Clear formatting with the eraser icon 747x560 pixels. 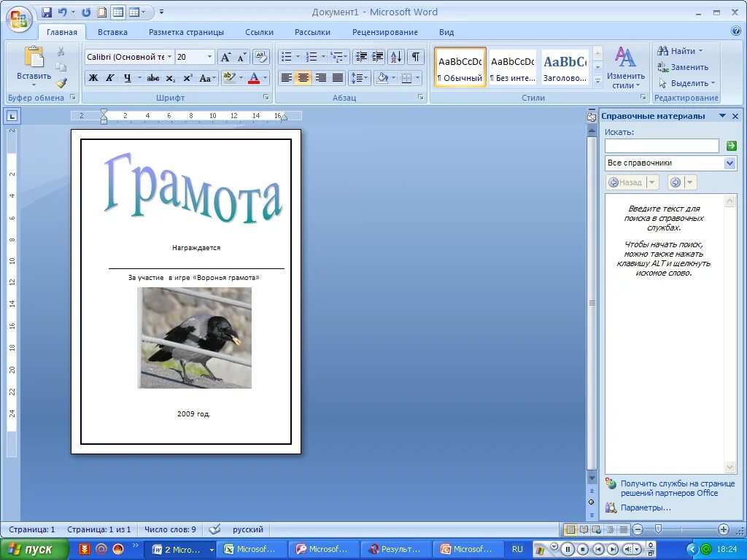tap(260, 57)
